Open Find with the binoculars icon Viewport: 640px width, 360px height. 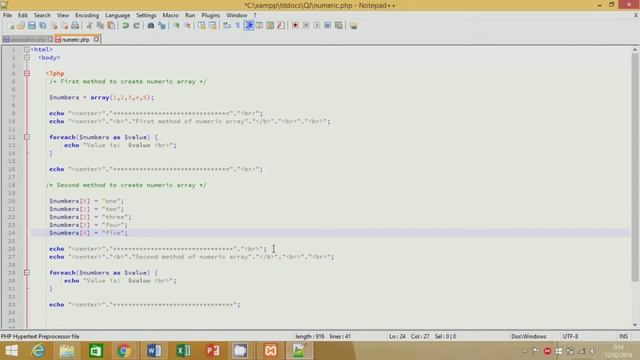[151, 26]
